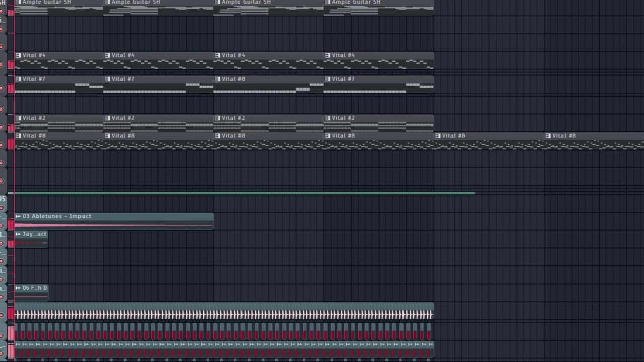Open the fourth Ample Guitar SH clip icon menu
The height and width of the screenshot is (362, 644).
(x=328, y=2)
